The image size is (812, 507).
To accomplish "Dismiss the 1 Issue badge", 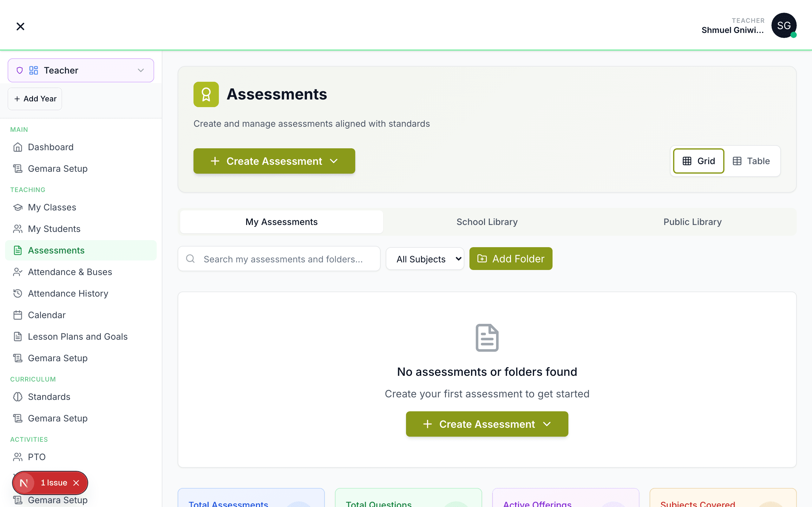I will click(76, 483).
